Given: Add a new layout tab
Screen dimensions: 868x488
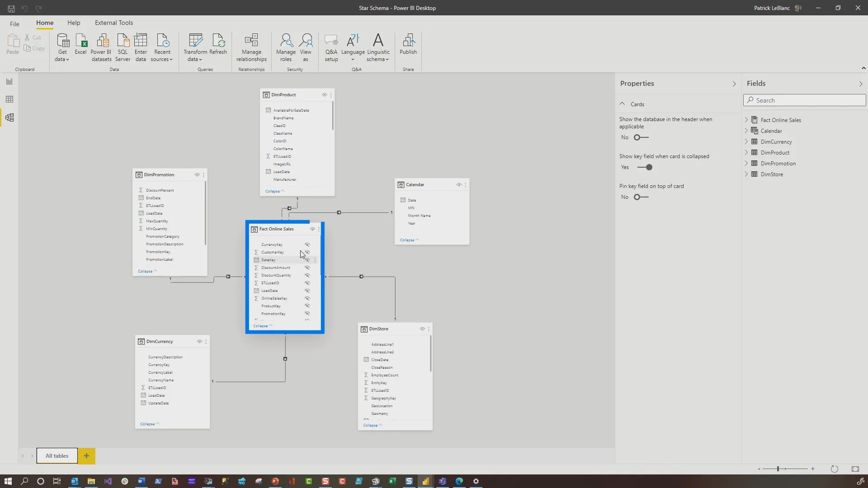Looking at the screenshot, I should (x=86, y=456).
